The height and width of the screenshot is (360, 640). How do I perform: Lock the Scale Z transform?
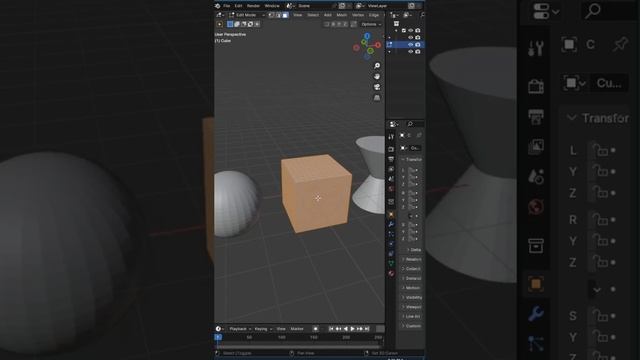(x=411, y=239)
